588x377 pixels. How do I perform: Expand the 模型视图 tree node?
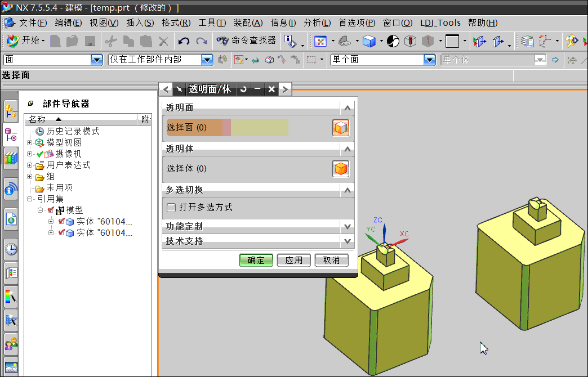[30, 142]
